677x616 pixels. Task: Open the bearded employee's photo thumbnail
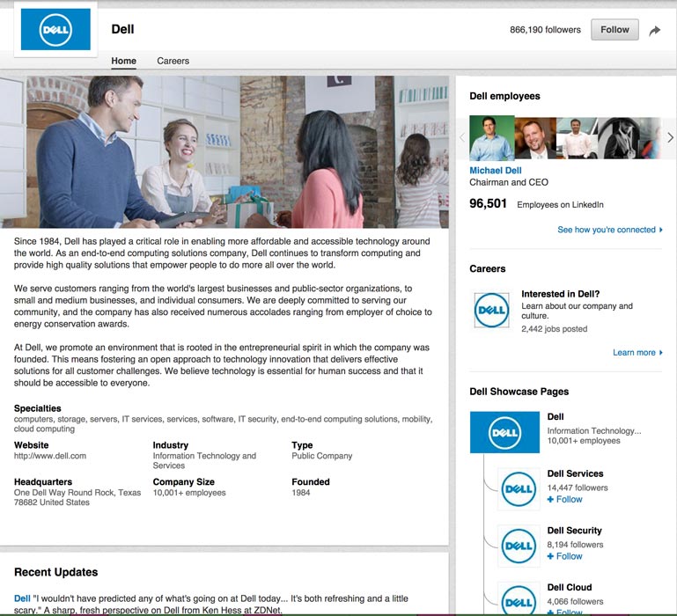coord(535,137)
